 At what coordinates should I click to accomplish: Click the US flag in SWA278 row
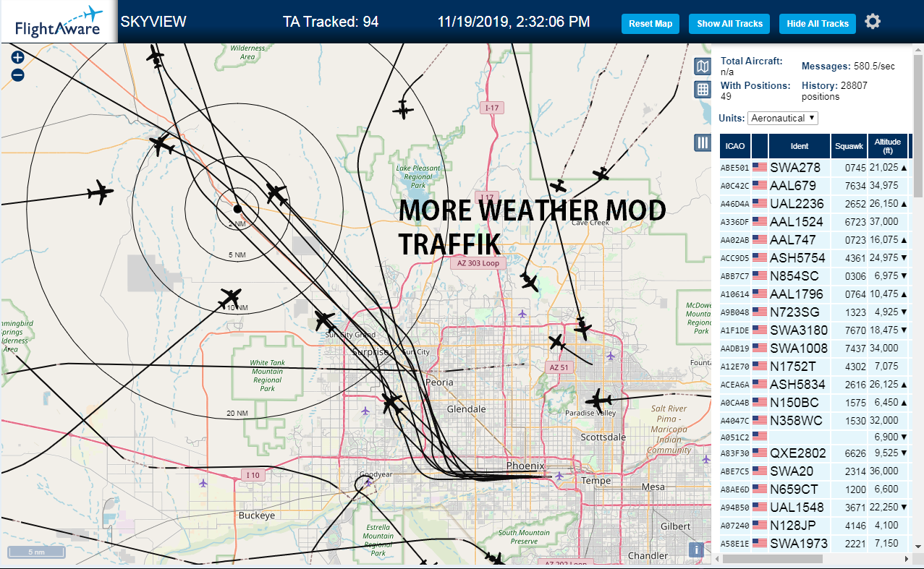760,167
